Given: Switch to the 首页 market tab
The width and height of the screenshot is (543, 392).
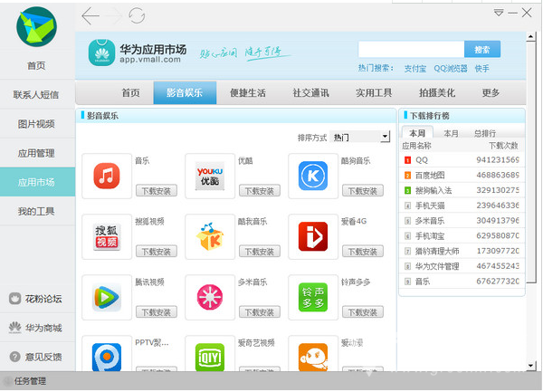Looking at the screenshot, I should (x=131, y=93).
